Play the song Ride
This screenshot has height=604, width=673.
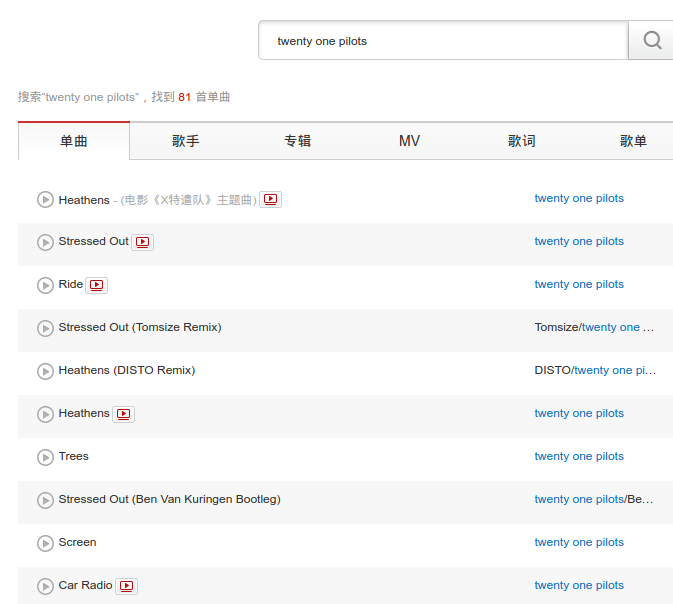click(45, 285)
